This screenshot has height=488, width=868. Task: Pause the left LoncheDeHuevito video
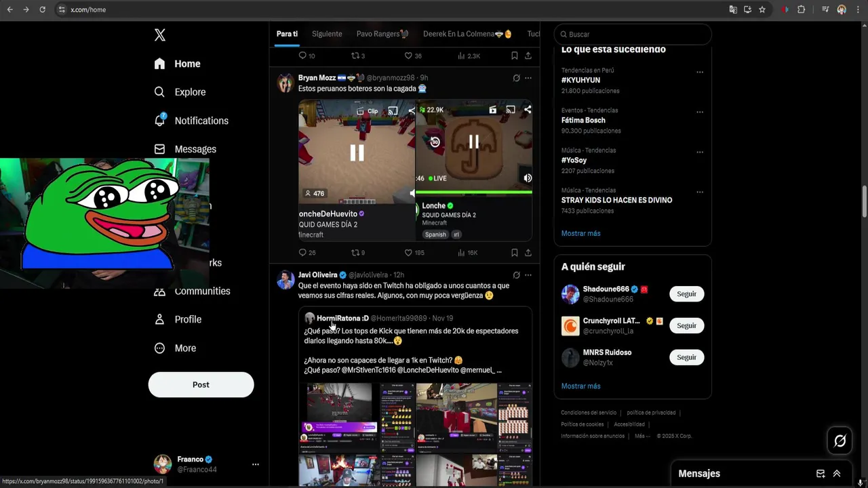click(x=357, y=153)
